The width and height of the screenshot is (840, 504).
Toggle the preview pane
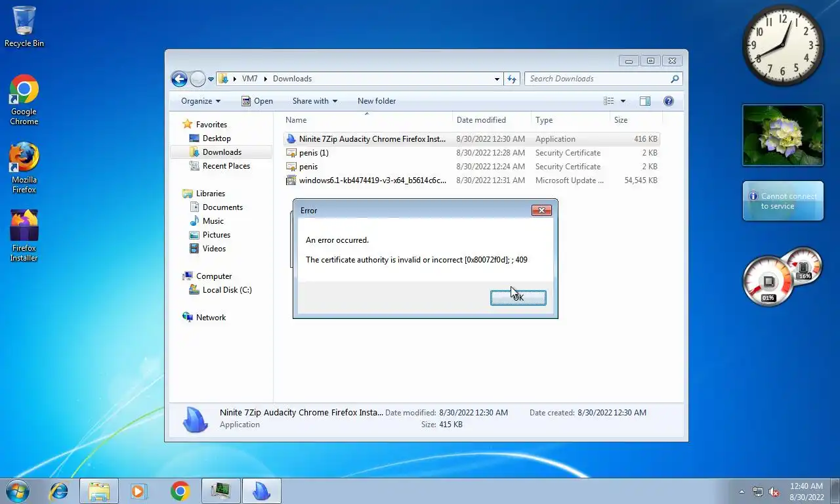(645, 101)
